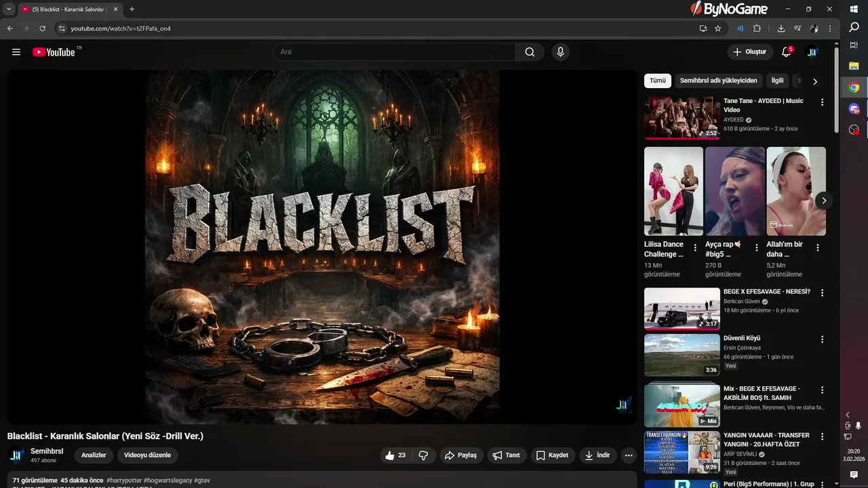This screenshot has width=868, height=488.
Task: Open YouTube guide hamburger menu
Action: [16, 52]
